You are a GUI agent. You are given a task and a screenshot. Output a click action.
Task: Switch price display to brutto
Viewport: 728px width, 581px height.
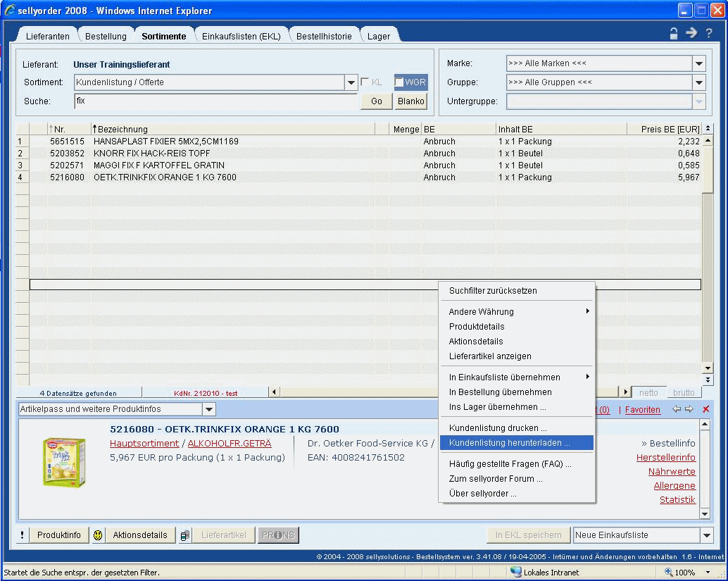coord(683,393)
